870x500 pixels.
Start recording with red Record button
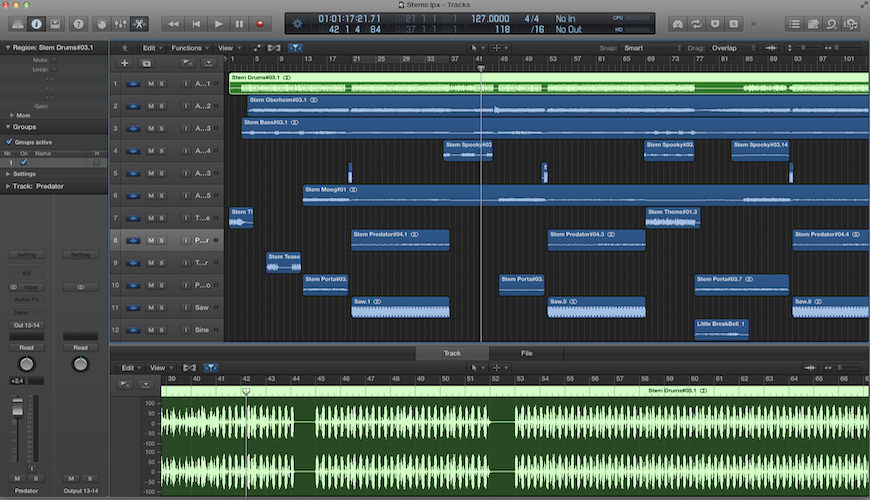point(260,24)
